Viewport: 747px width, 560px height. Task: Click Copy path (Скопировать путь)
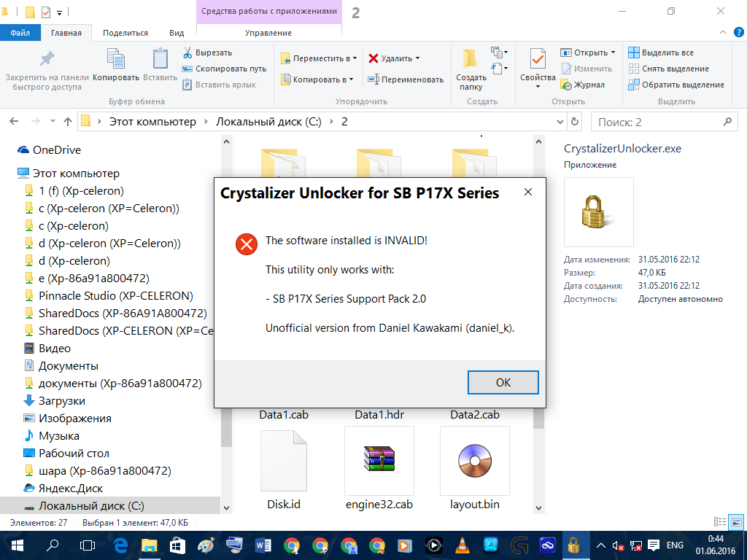point(225,69)
